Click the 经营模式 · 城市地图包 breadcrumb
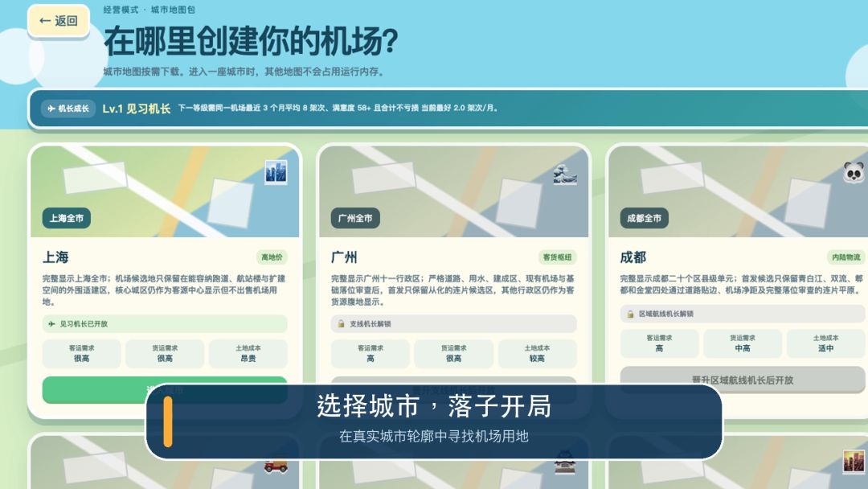This screenshot has width=868, height=489. coord(149,10)
